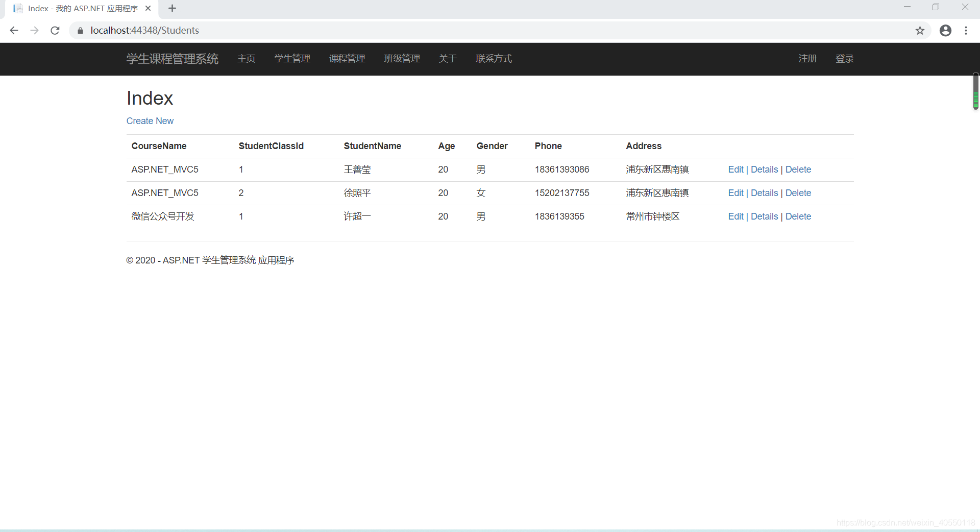Select the Index - 我的 ASP.NET tab

[x=82, y=8]
